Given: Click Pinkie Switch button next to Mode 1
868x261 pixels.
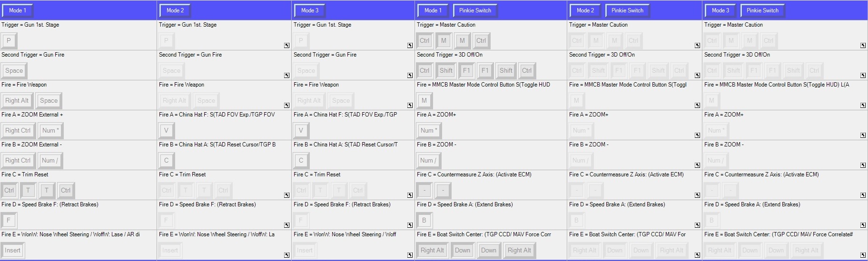Looking at the screenshot, I should coord(475,10).
